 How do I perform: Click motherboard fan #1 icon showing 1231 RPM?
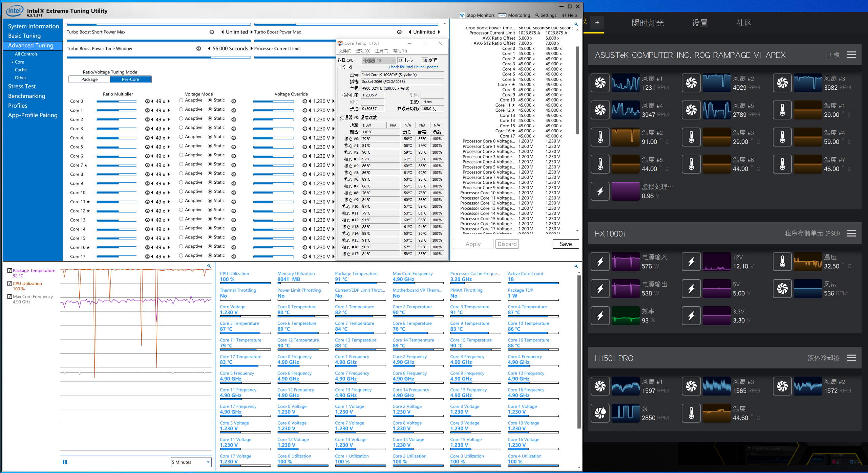tap(600, 83)
